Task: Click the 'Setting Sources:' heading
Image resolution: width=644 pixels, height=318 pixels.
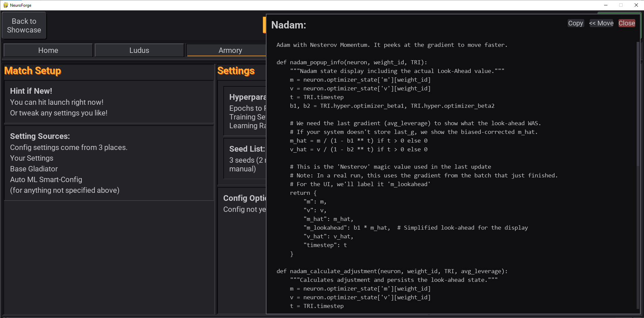Action: 40,136
